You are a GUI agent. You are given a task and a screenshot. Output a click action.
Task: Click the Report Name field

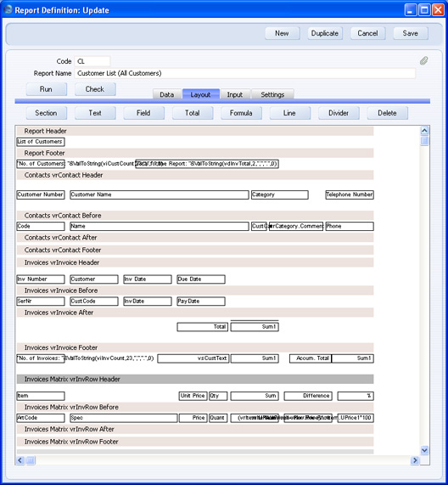[244, 73]
